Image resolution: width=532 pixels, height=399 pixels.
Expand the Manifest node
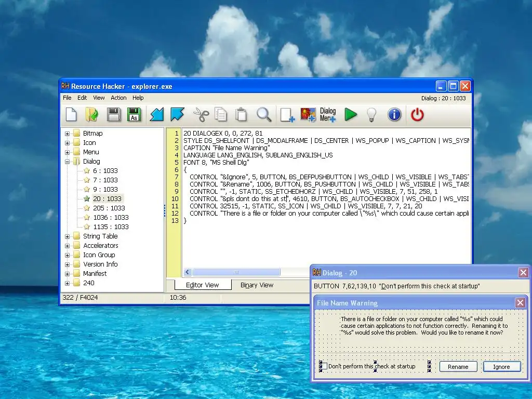pos(67,274)
